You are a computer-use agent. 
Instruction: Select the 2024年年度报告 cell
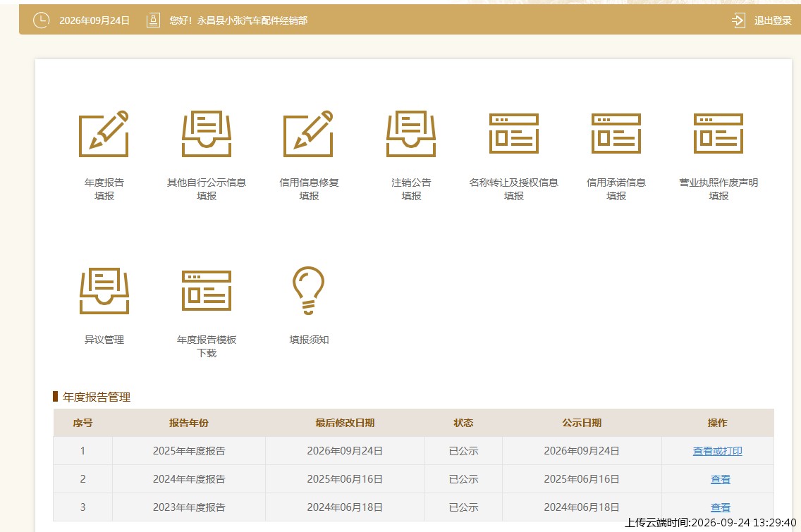189,479
